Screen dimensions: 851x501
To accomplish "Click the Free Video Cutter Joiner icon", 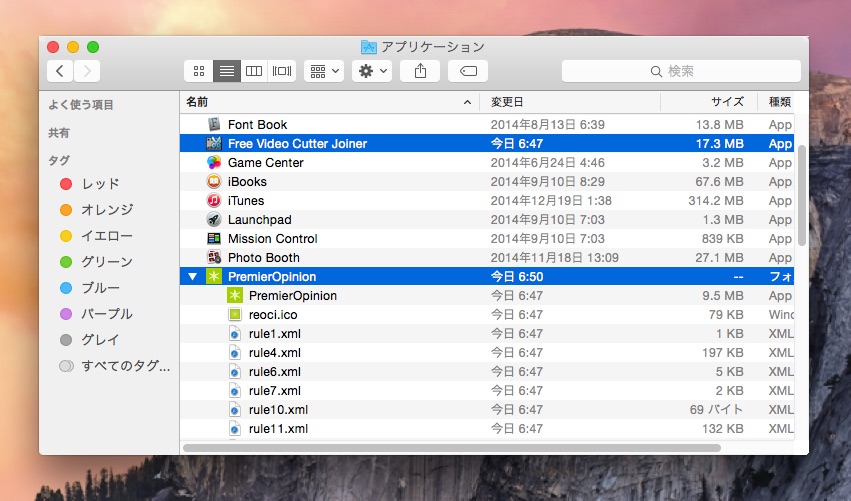I will (x=214, y=143).
